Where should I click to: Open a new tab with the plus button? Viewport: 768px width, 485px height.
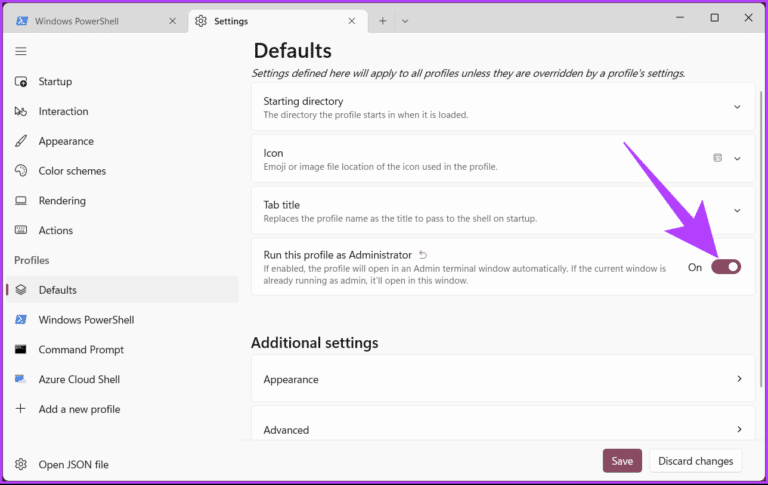383,21
